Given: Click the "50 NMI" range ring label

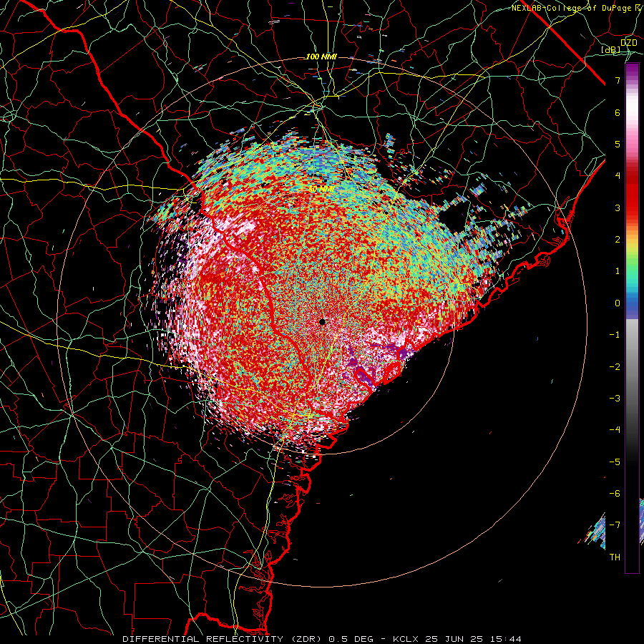Looking at the screenshot, I should click(321, 189).
